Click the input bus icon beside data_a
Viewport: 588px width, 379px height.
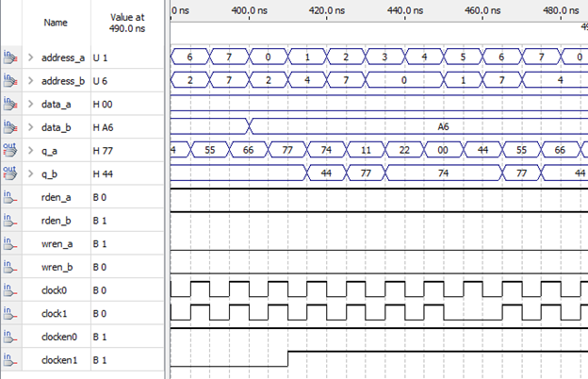(x=11, y=104)
